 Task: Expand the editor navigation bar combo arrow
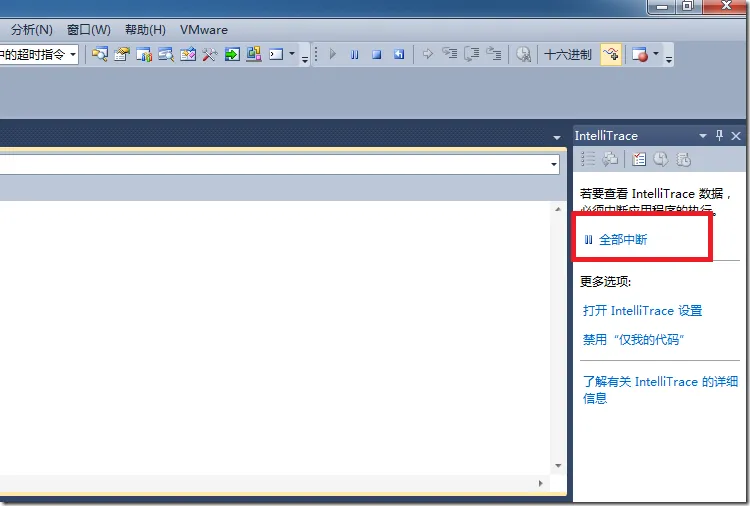point(554,165)
